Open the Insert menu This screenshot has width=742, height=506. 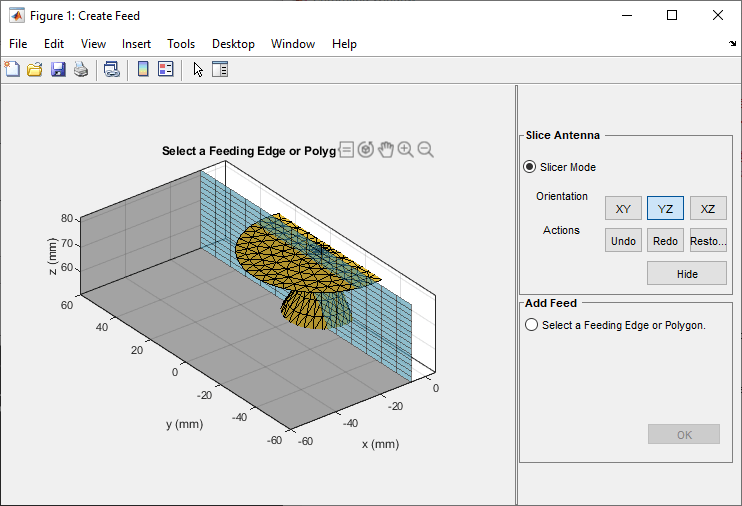coord(136,44)
